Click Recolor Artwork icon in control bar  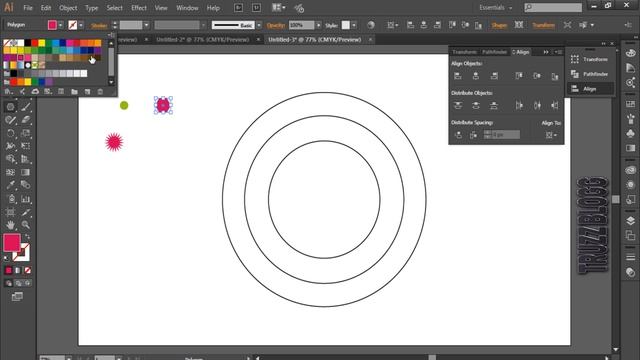[371, 25]
